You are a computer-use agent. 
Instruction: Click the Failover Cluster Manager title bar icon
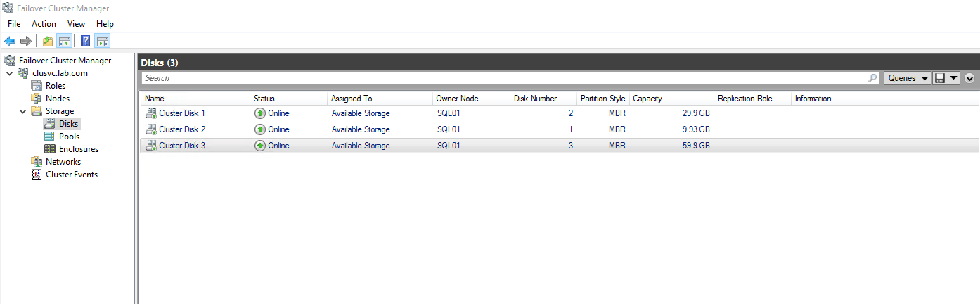click(x=8, y=8)
